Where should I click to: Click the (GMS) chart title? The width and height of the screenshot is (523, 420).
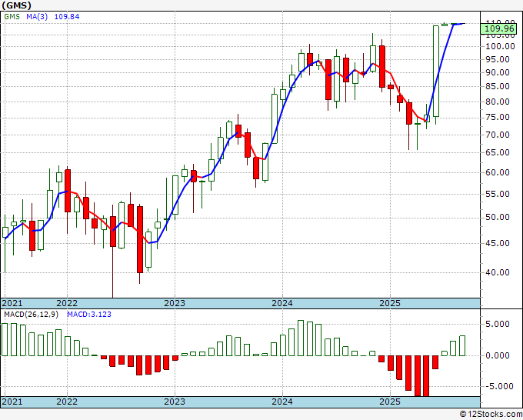17,5
